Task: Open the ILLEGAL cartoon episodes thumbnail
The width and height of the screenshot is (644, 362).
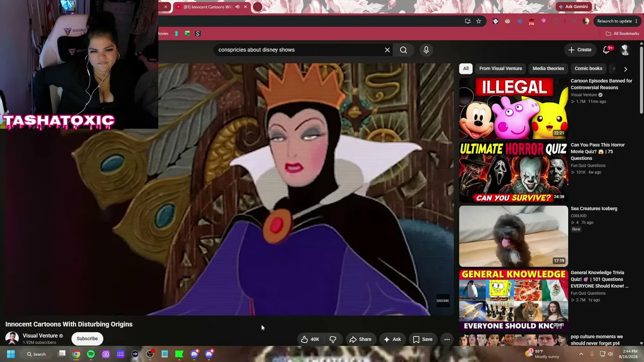Action: click(513, 108)
